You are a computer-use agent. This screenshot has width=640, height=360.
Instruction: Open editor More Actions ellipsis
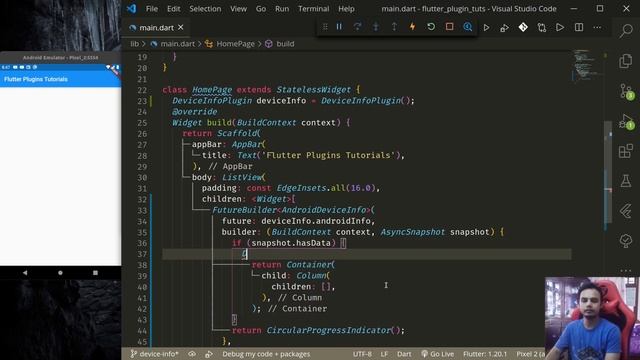point(597,27)
